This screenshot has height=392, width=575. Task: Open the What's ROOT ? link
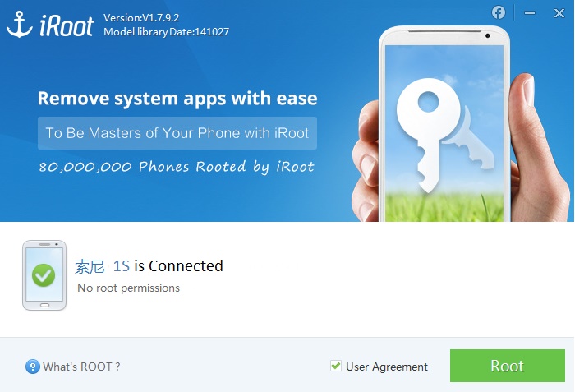coord(81,367)
